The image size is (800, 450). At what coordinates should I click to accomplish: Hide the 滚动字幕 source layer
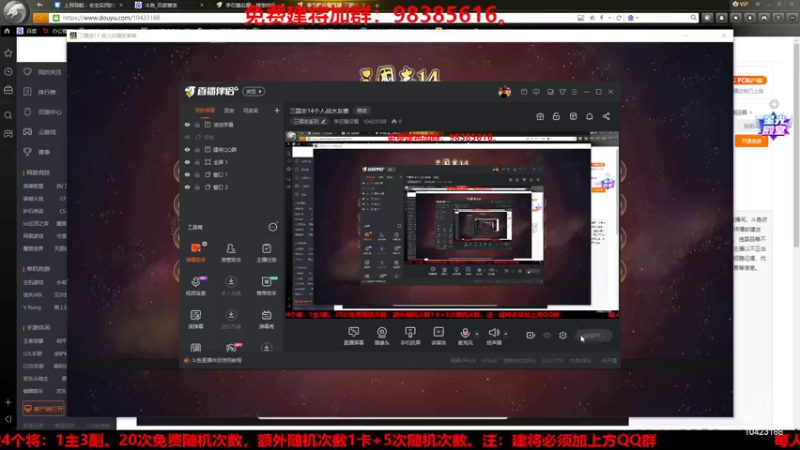(x=187, y=124)
